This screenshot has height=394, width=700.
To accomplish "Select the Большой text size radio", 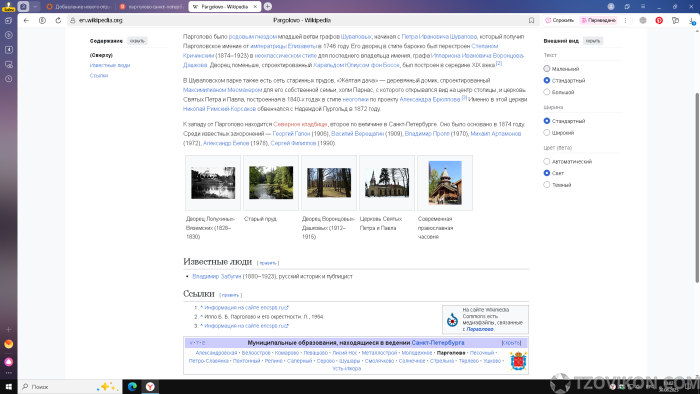I will [546, 92].
